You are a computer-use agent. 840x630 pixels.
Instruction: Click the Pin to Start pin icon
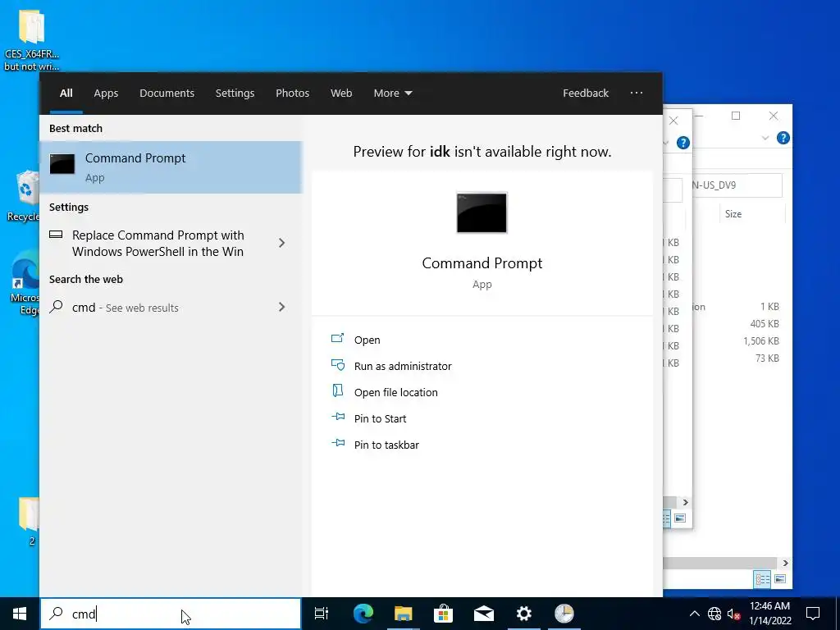click(x=337, y=417)
